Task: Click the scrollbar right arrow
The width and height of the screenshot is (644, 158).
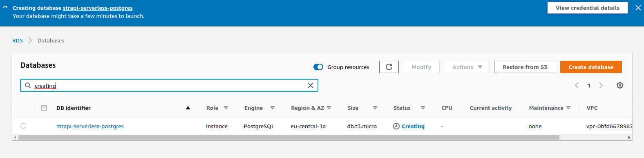Action: (629, 137)
